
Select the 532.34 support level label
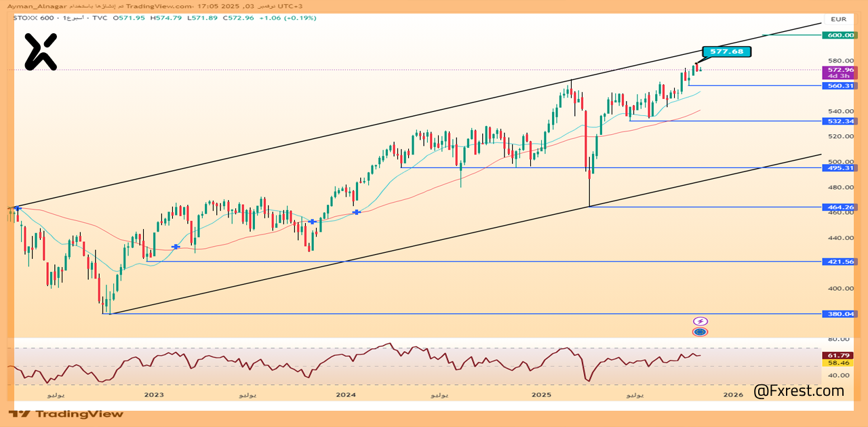coord(838,121)
